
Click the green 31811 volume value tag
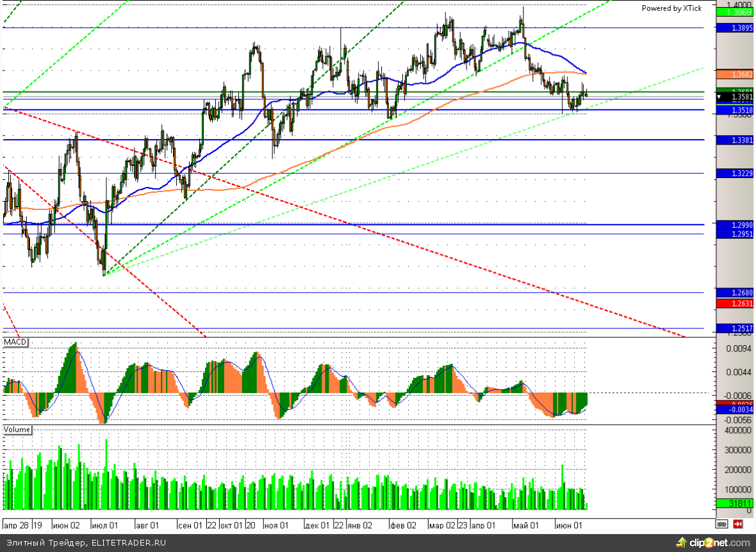coord(735,504)
